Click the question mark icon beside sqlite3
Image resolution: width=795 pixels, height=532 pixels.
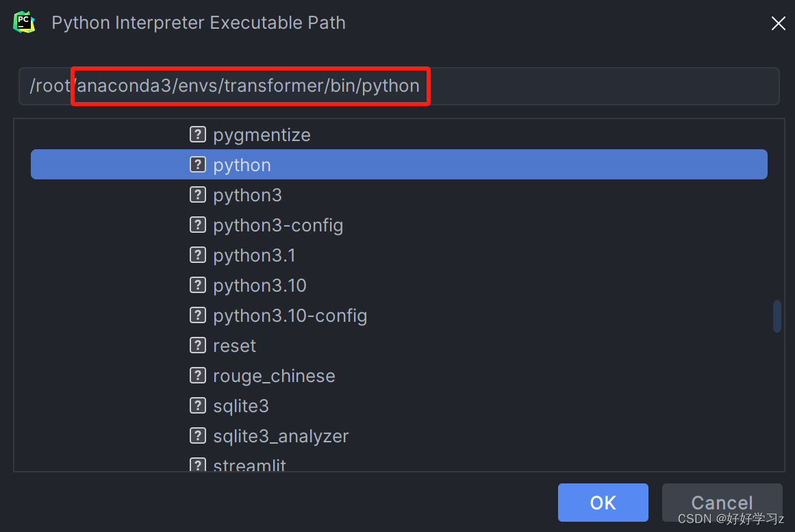click(x=198, y=405)
